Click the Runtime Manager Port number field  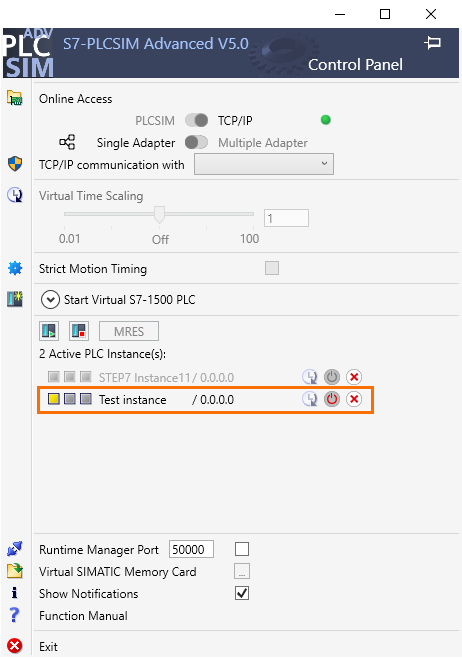[x=191, y=549]
